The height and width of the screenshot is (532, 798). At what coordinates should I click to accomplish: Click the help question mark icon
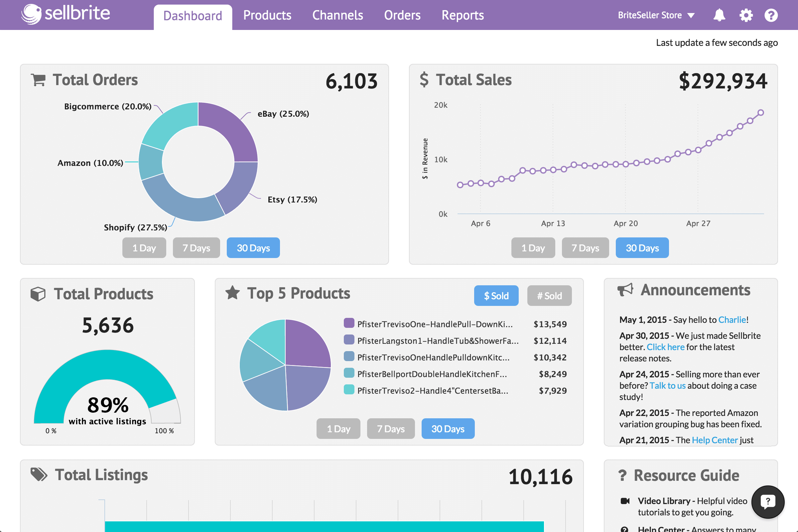771,15
